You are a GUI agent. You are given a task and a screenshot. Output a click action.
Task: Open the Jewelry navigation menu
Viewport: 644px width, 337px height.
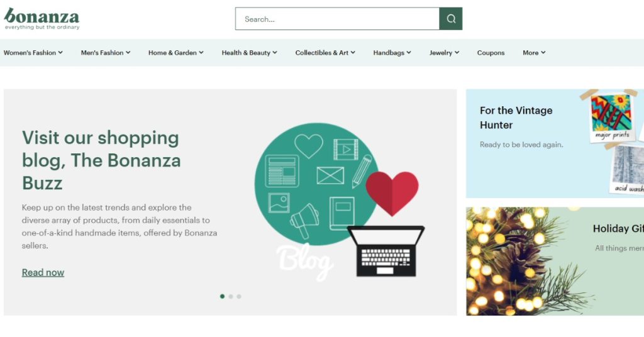point(445,53)
